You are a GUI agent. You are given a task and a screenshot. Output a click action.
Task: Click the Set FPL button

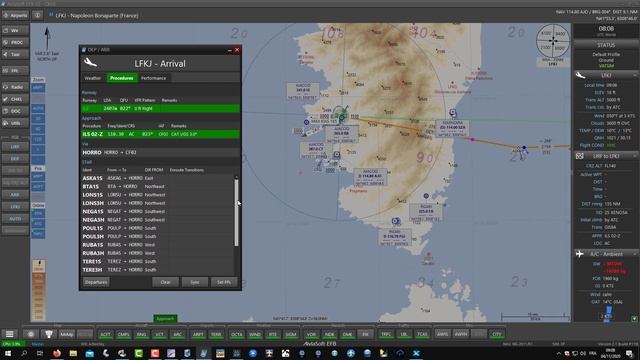pyautogui.click(x=224, y=282)
